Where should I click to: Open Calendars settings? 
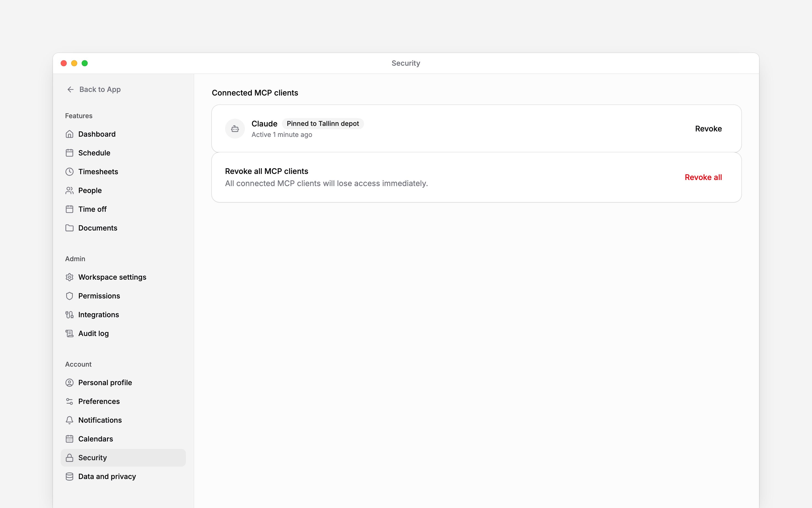123,439
